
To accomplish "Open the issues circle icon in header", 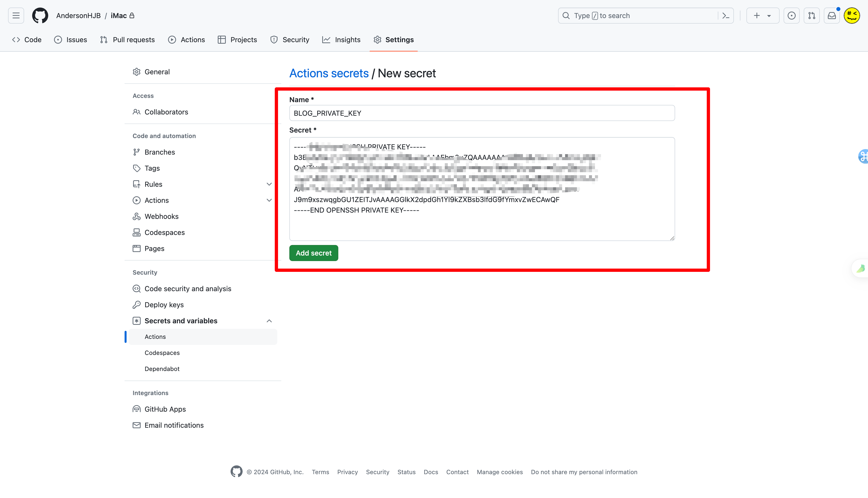I will click(791, 16).
